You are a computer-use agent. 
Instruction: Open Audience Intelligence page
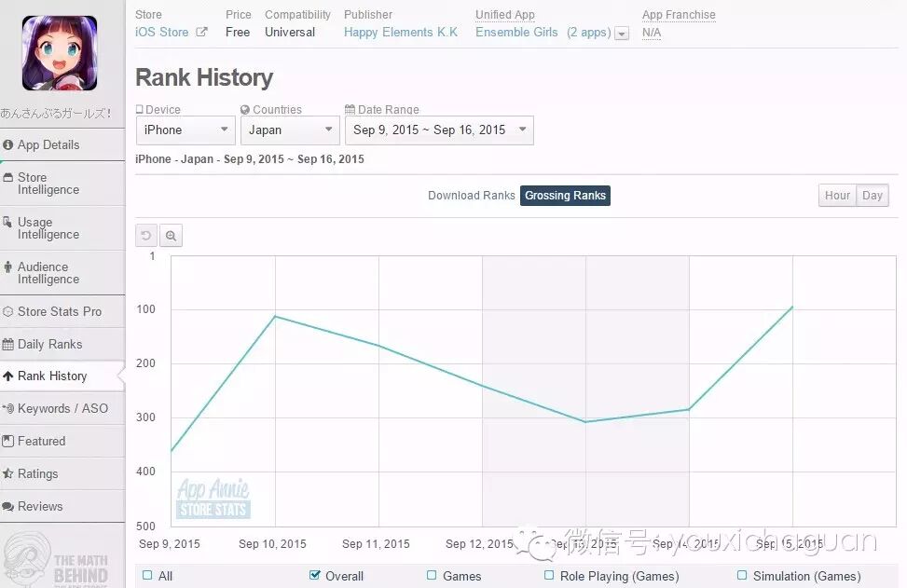(62, 273)
